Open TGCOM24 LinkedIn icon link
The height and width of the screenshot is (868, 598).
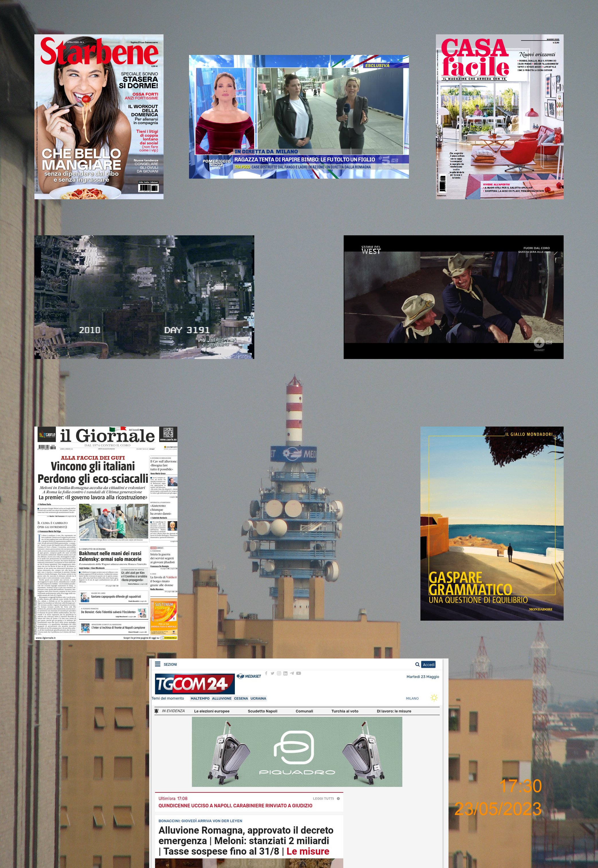[x=285, y=673]
